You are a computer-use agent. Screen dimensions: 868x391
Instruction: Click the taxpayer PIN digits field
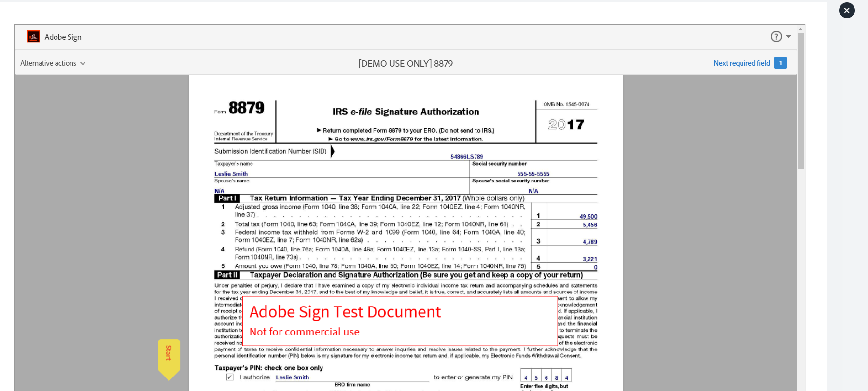[x=546, y=376]
